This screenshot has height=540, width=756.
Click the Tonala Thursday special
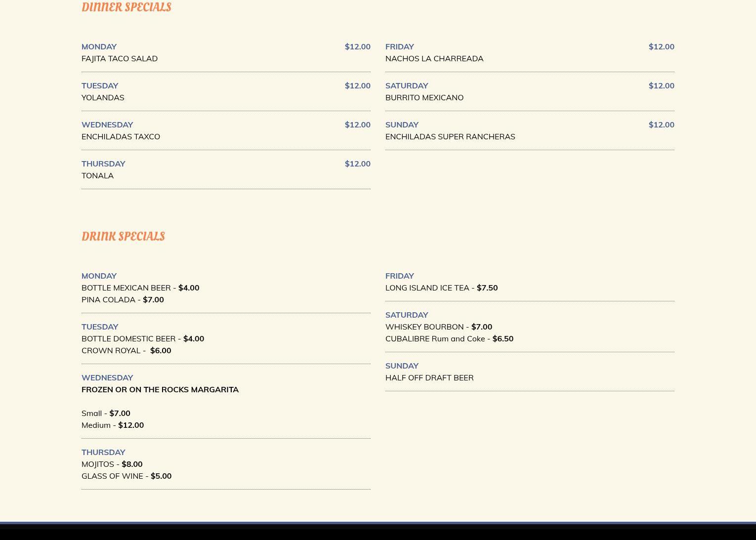pyautogui.click(x=97, y=175)
